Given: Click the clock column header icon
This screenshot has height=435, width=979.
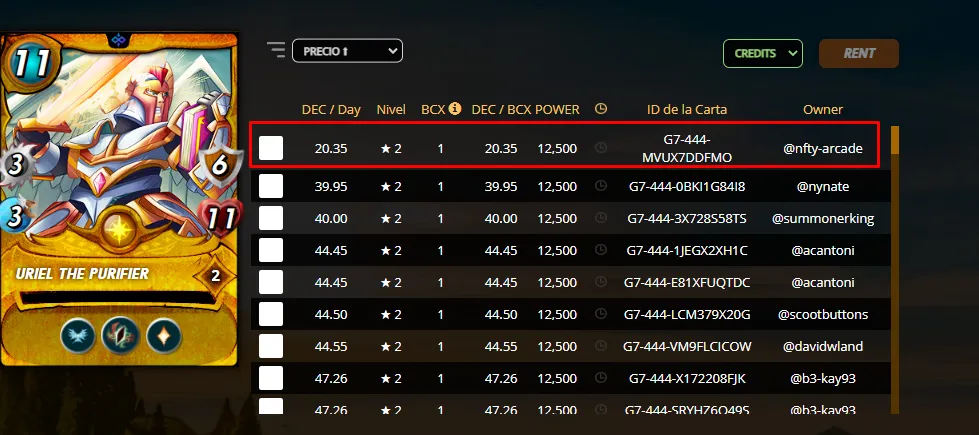Looking at the screenshot, I should 601,109.
